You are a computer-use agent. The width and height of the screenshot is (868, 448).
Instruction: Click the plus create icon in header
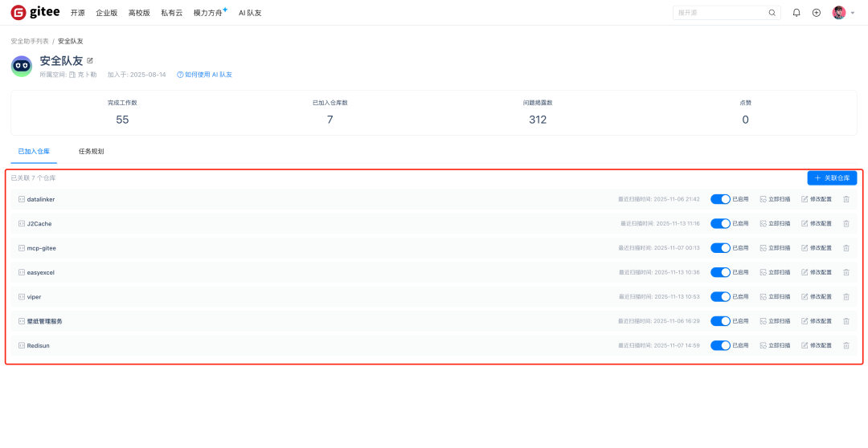point(817,13)
